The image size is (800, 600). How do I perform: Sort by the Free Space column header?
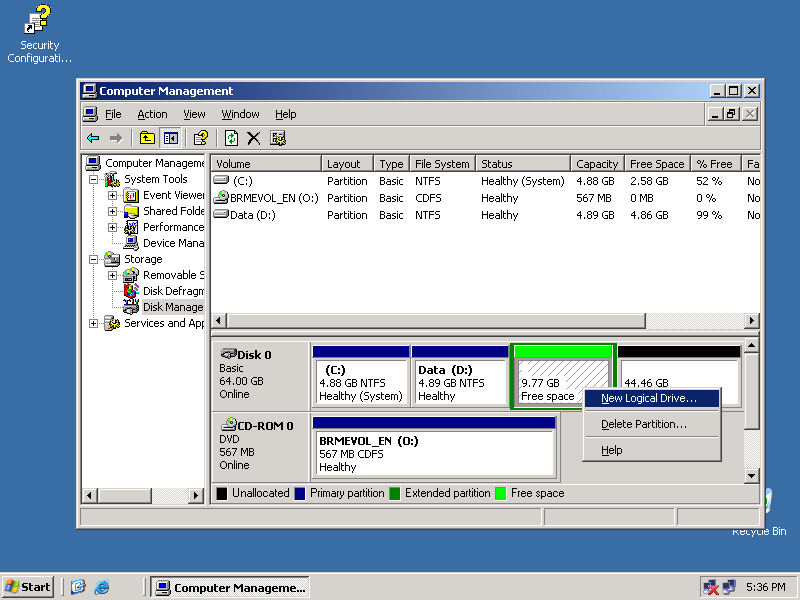click(658, 164)
